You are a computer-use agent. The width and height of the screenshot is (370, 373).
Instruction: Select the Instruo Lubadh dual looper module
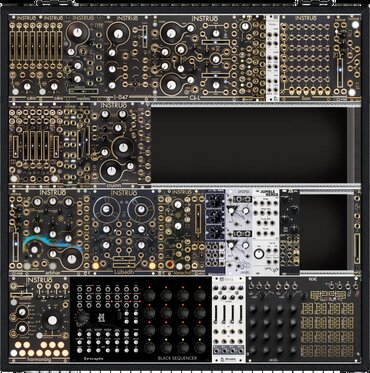click(x=124, y=232)
